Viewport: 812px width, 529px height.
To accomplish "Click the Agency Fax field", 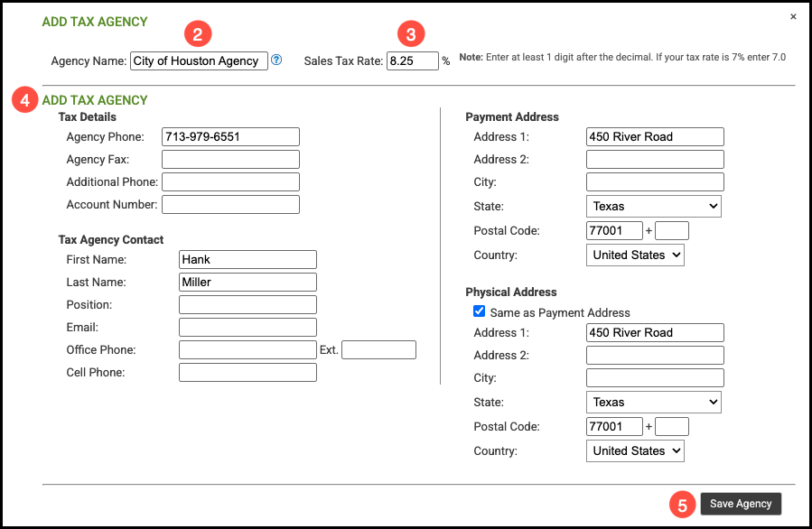I will [230, 160].
